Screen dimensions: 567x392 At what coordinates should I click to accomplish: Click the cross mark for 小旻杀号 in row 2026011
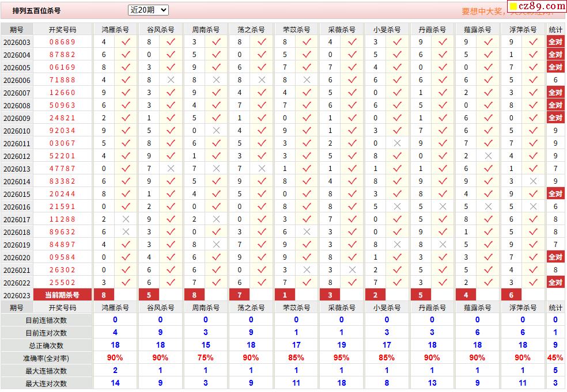397,143
